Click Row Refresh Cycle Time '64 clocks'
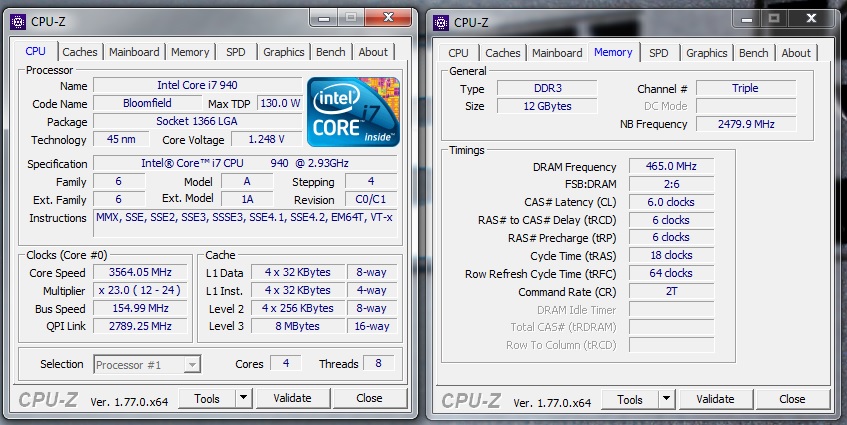This screenshot has width=847, height=425. click(x=671, y=273)
